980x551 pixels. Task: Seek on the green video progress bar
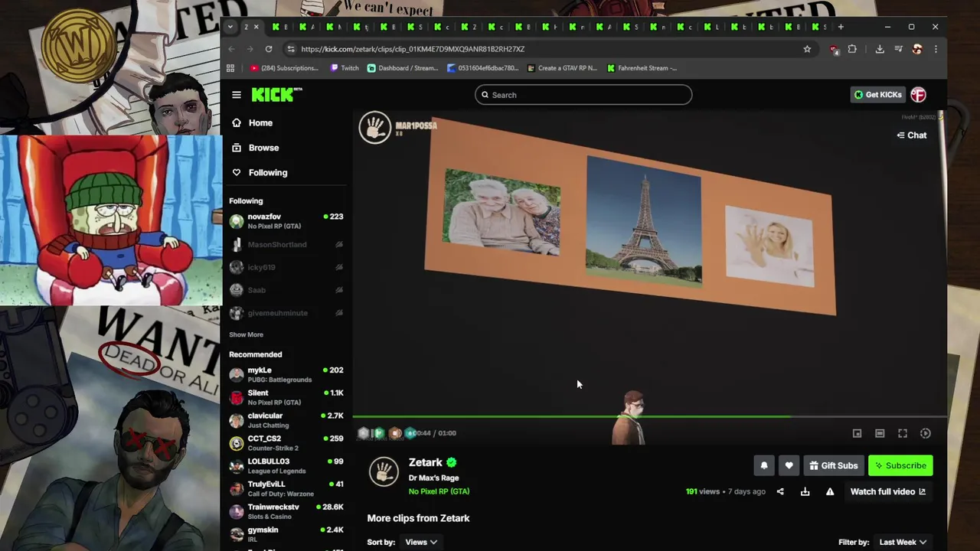point(649,417)
